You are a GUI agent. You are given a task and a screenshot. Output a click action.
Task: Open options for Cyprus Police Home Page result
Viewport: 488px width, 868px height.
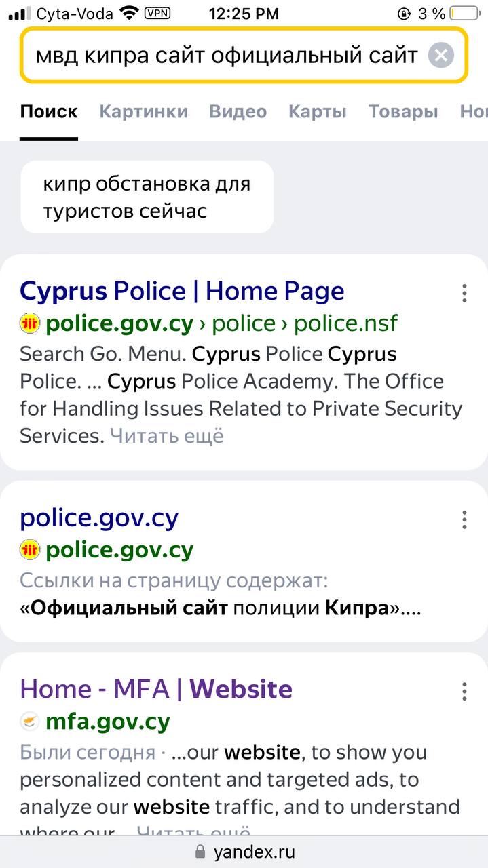pyautogui.click(x=464, y=293)
